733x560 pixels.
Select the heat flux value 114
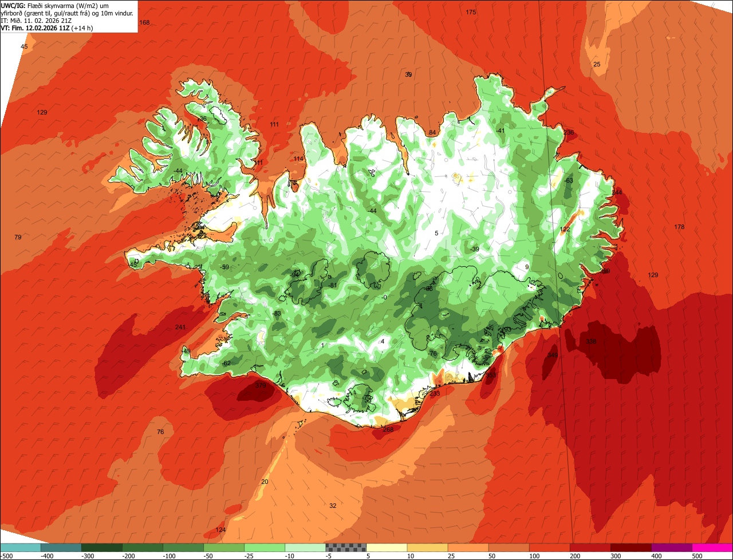pos(298,159)
